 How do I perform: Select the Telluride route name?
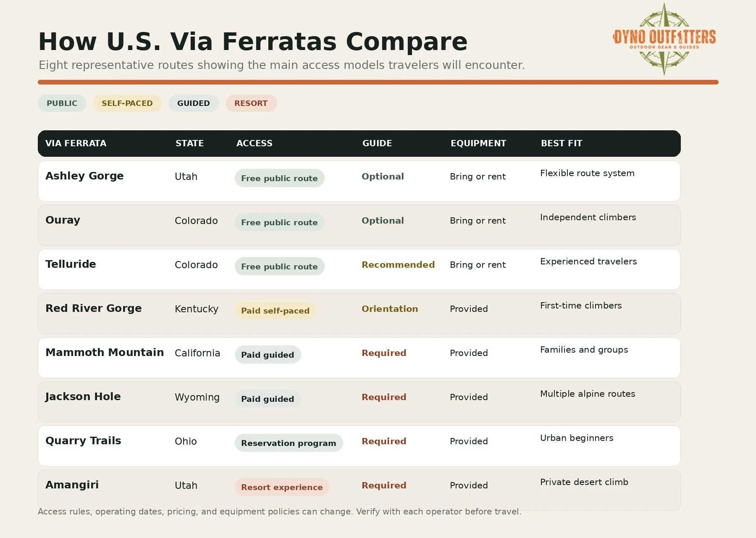pyautogui.click(x=71, y=264)
